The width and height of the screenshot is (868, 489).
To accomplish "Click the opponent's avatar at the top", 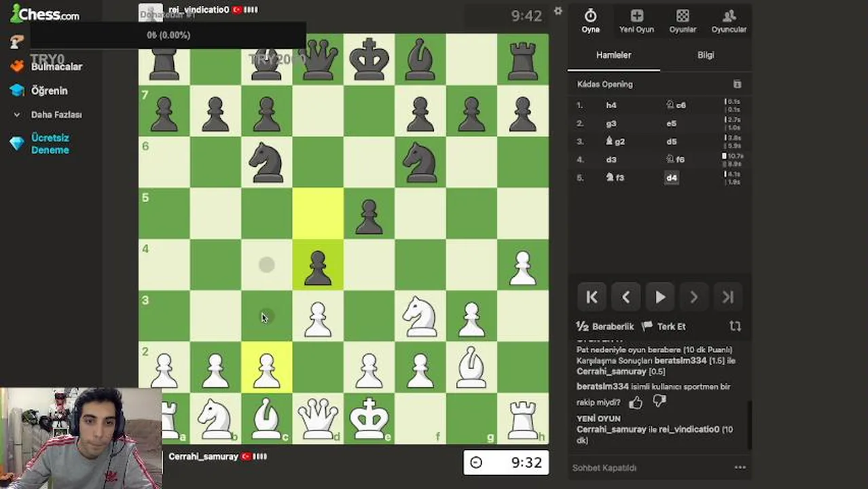I will [x=151, y=13].
